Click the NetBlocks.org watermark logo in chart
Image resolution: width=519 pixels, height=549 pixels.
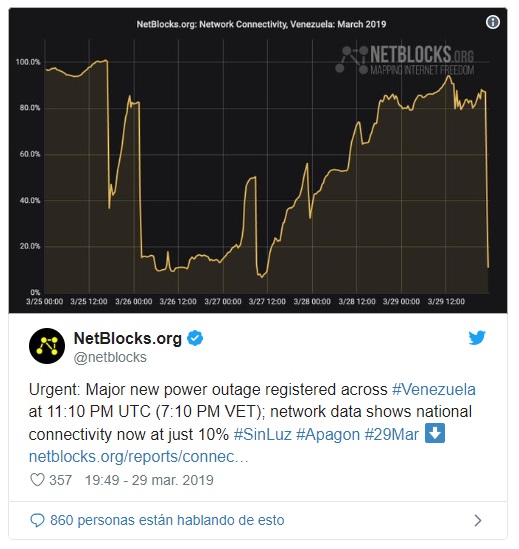pyautogui.click(x=405, y=60)
